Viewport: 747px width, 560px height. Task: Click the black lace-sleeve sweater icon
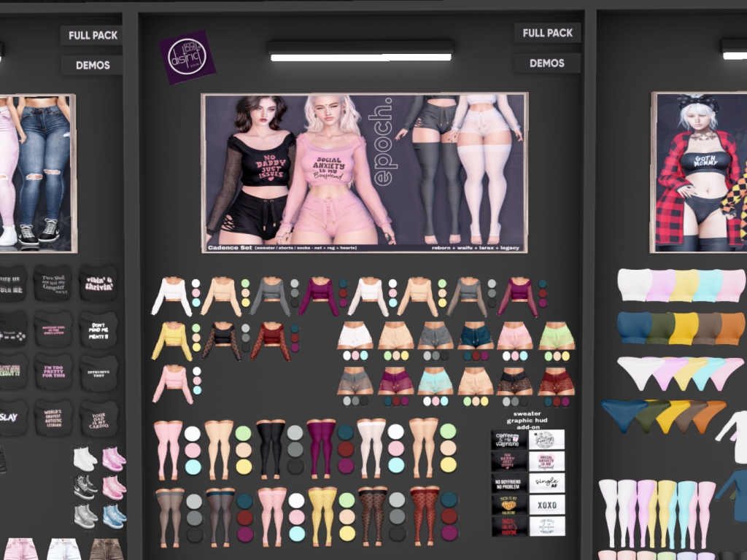tap(221, 341)
